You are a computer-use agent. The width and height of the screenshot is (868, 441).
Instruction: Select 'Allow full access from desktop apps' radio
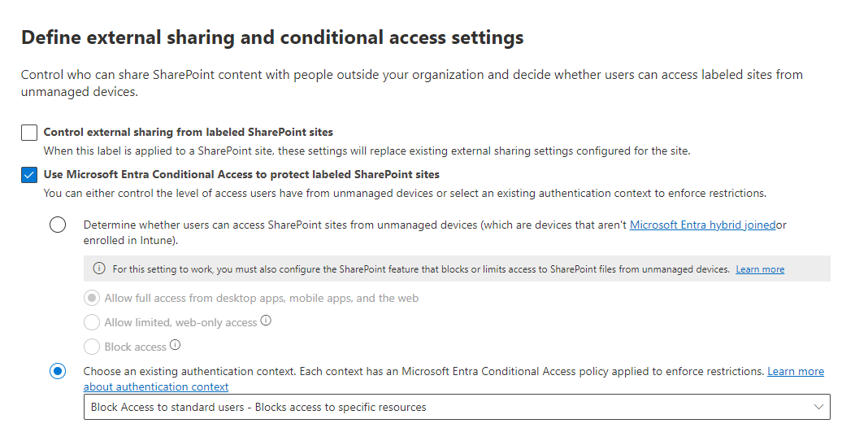pyautogui.click(x=92, y=299)
